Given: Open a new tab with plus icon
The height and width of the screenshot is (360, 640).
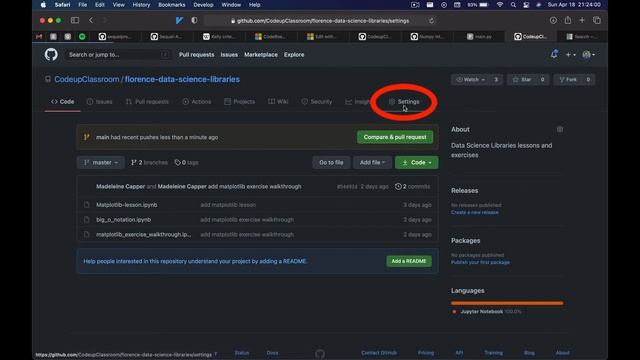Looking at the screenshot, I should (582, 20).
